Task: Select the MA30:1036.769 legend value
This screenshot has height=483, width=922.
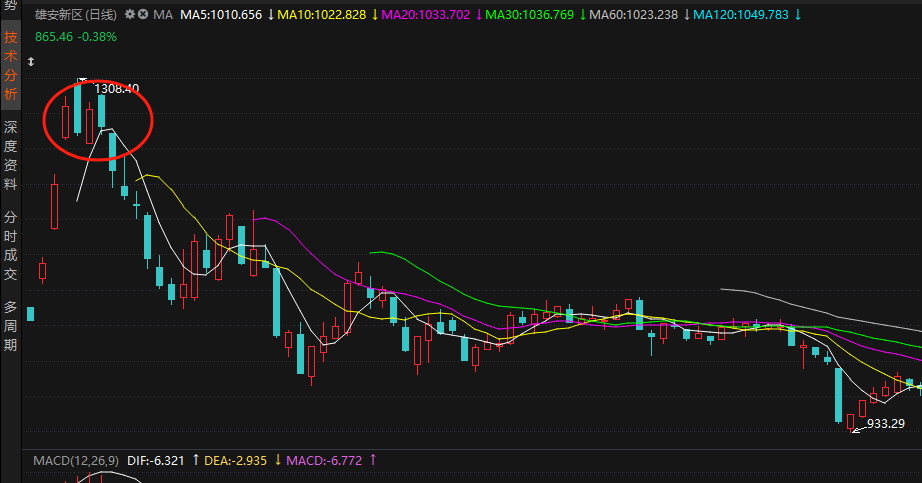Action: (x=529, y=15)
